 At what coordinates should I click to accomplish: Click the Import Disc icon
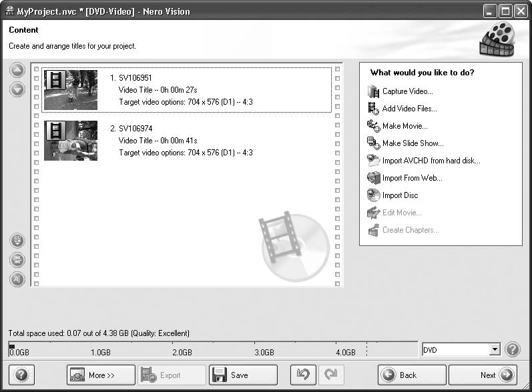(372, 195)
